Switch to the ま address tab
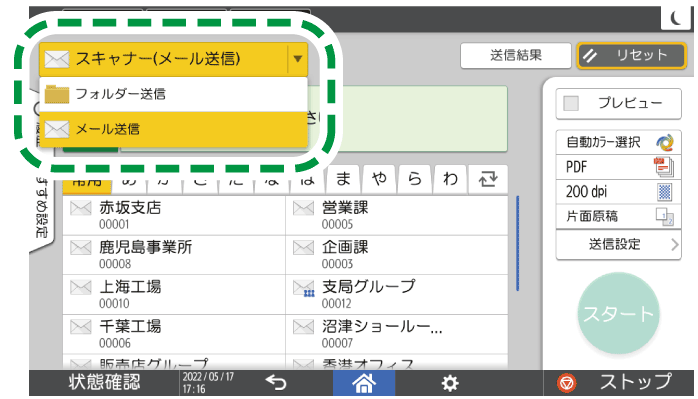Viewport: 698px width, 399px height. [x=343, y=179]
